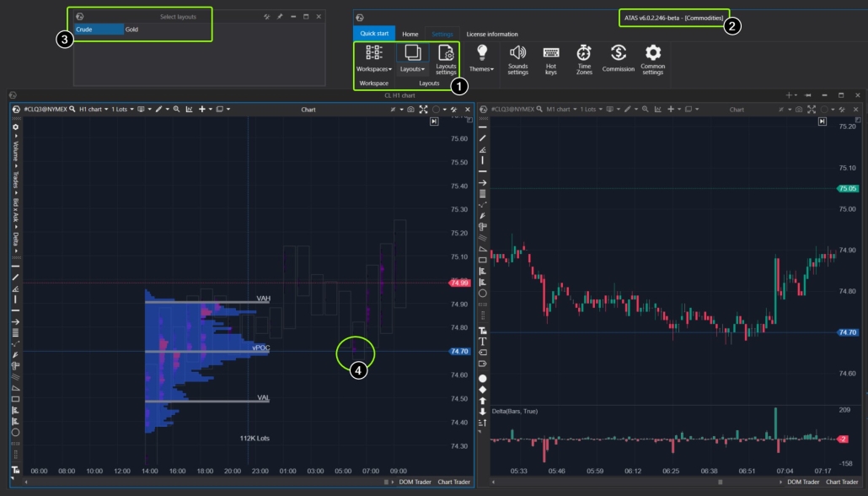Jump to last bar on M1 chart
868x496 pixels.
(822, 121)
